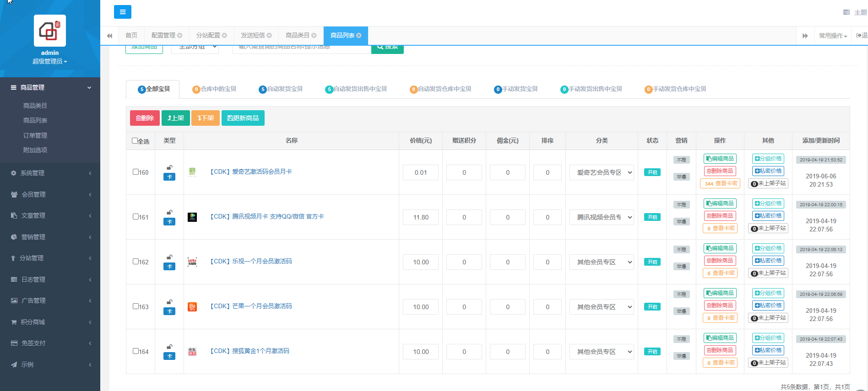Check the box for product 161
Image resolution: width=868 pixels, height=391 pixels.
(x=136, y=217)
